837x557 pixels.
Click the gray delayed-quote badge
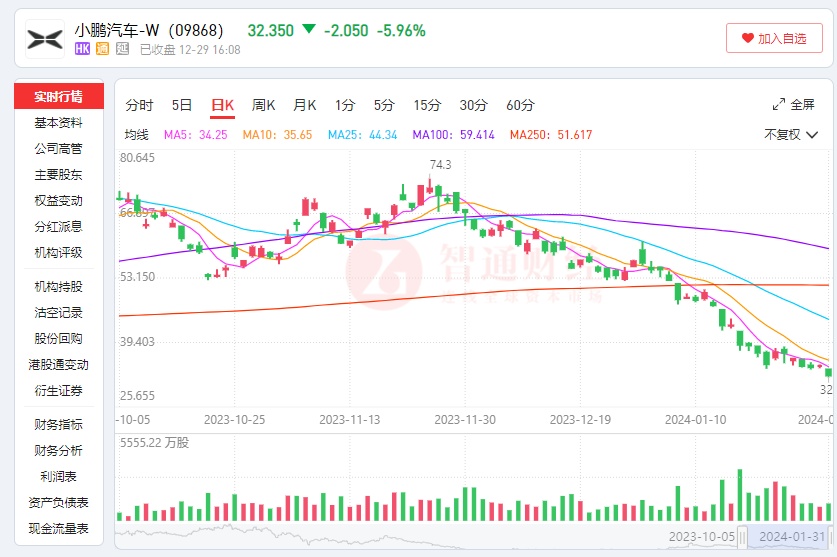pyautogui.click(x=122, y=48)
